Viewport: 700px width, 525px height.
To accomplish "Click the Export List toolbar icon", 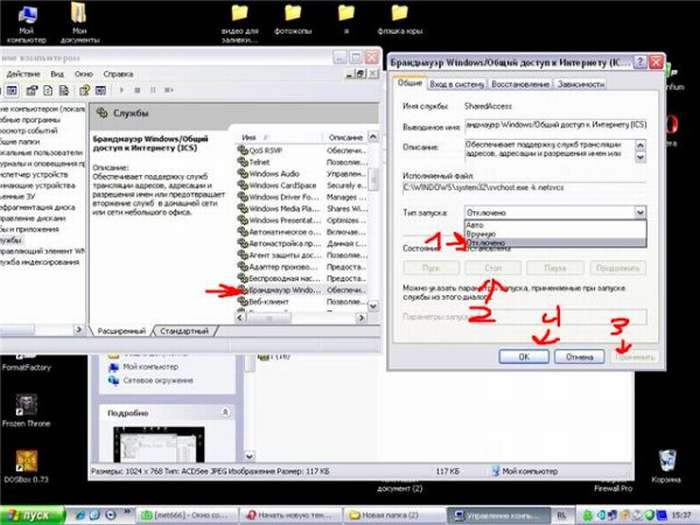I will pos(64,91).
